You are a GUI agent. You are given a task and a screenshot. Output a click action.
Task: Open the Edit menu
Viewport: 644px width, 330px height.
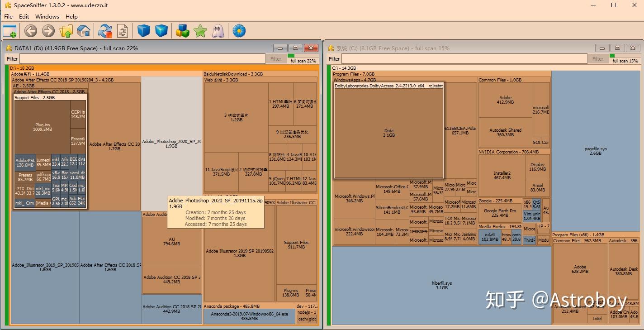click(x=24, y=16)
